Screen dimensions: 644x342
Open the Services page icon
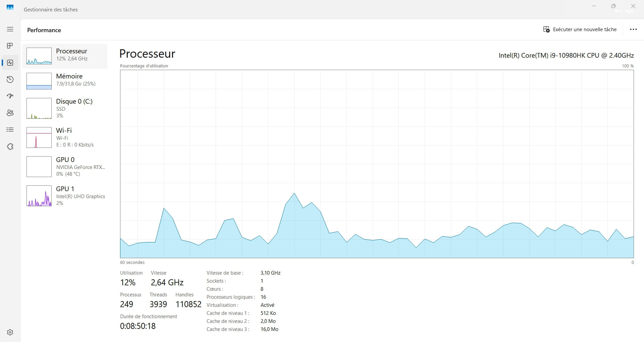[x=10, y=147]
